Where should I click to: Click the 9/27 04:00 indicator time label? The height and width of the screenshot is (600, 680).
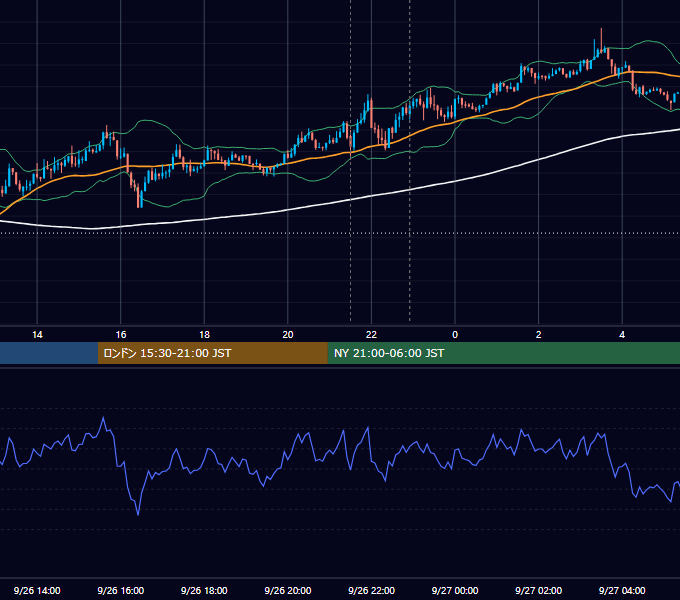pyautogui.click(x=622, y=590)
